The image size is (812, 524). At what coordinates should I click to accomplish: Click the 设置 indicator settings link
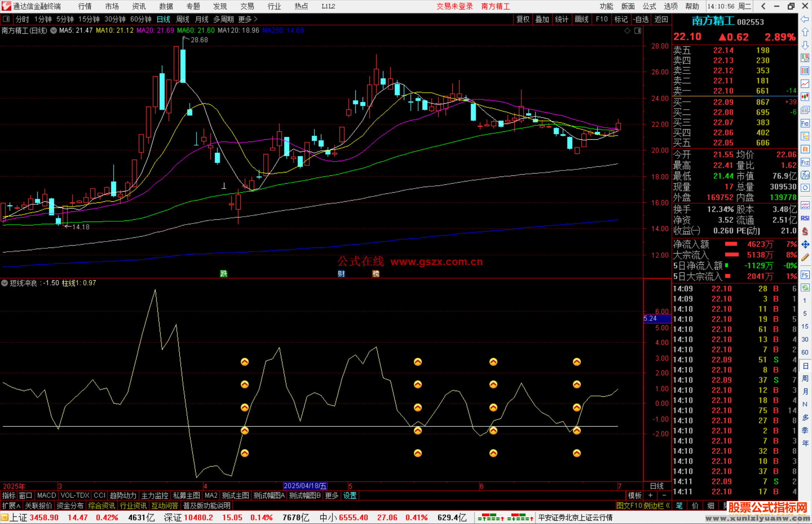pyautogui.click(x=350, y=495)
